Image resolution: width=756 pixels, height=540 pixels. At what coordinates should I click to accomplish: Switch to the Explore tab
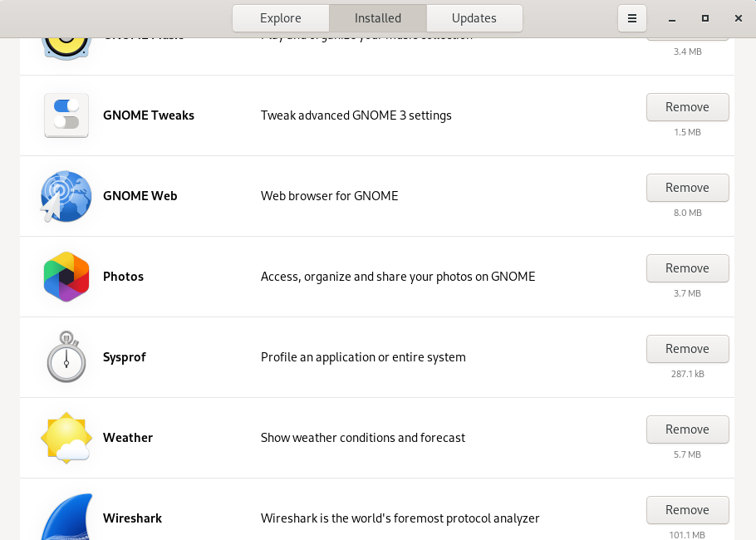pos(281,18)
